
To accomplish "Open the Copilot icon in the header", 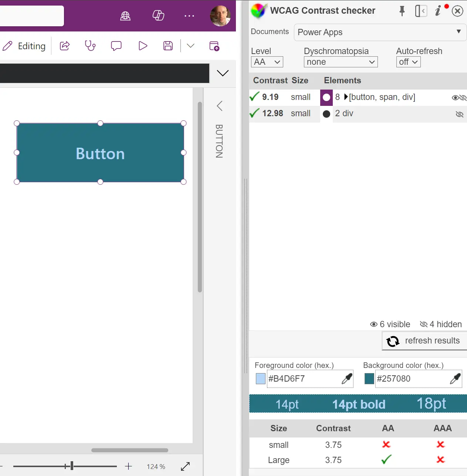I will pyautogui.click(x=158, y=16).
